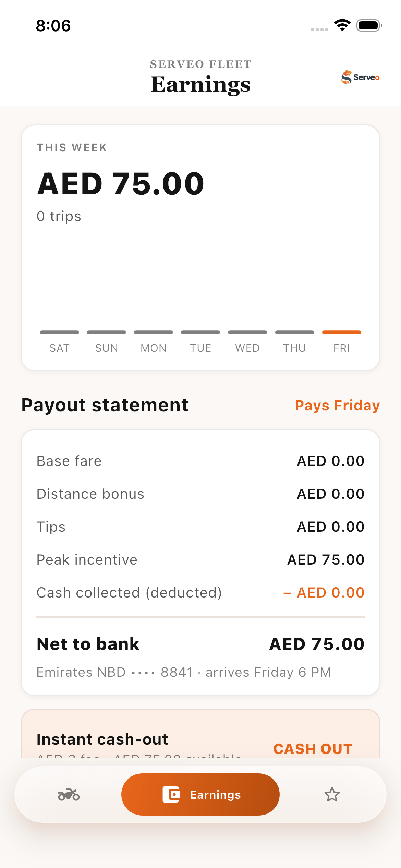
Task: Open the Net to bank summary
Action: (200, 644)
